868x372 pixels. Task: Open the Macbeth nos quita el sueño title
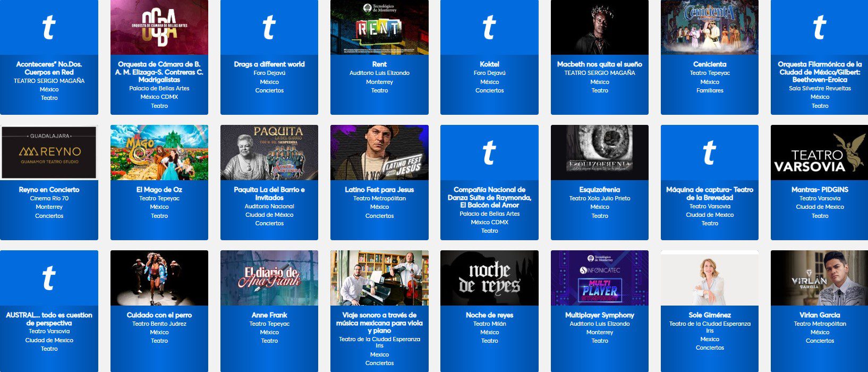pos(600,64)
